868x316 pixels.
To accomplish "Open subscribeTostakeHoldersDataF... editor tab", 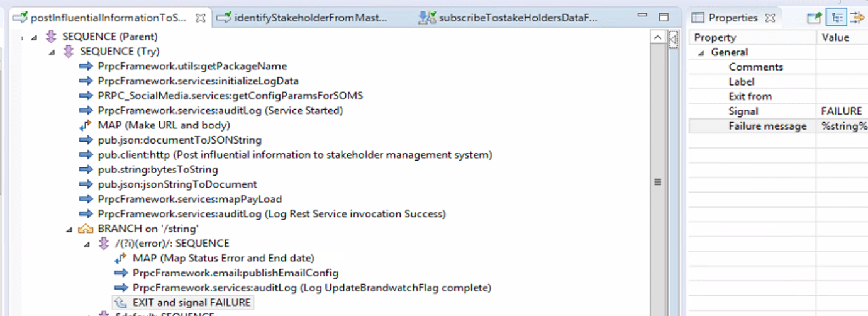I will coord(508,18).
